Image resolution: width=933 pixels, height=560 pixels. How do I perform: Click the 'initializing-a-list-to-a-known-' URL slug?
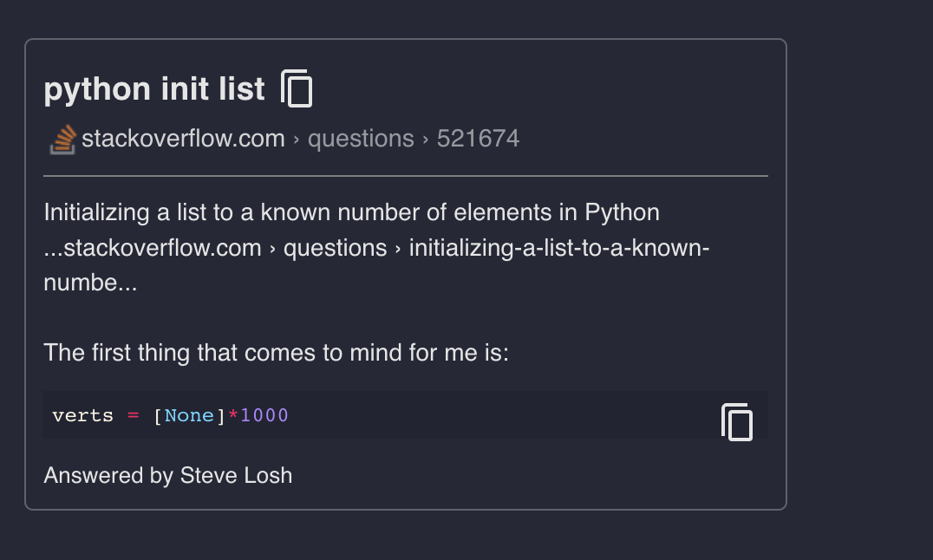(559, 248)
